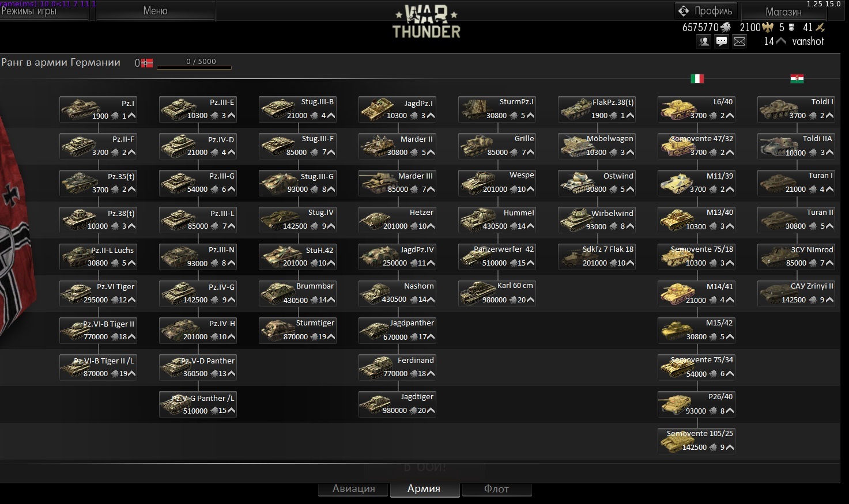Pick the Jagdpanther tank destroyer
Viewport: 849px width, 504px height.
click(397, 331)
